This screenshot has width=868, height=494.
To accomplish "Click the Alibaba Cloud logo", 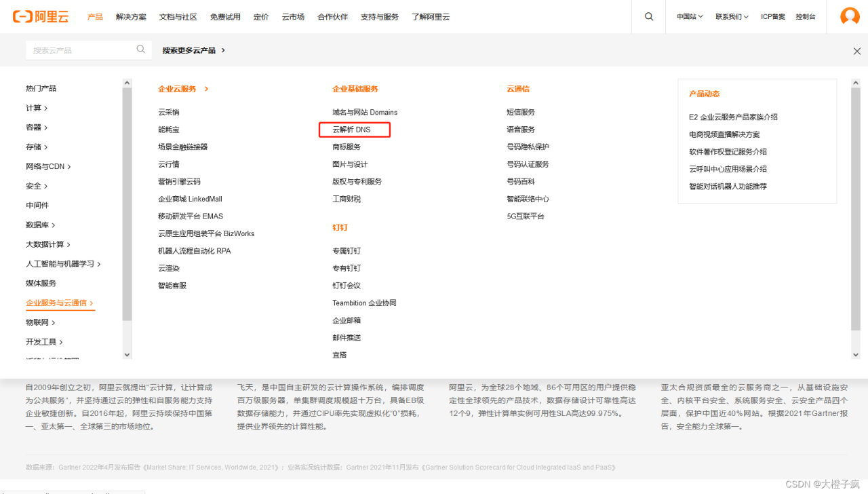I will coord(41,16).
